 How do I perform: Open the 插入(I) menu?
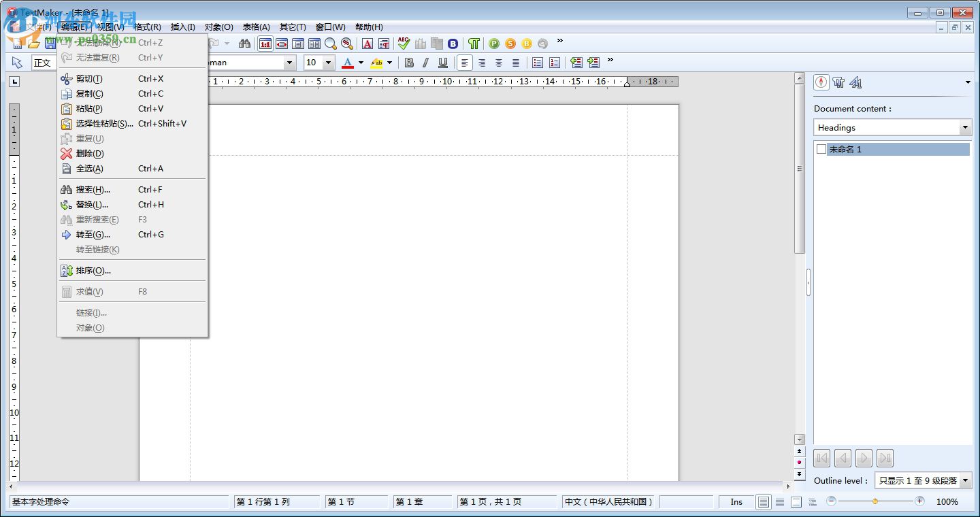[x=182, y=27]
